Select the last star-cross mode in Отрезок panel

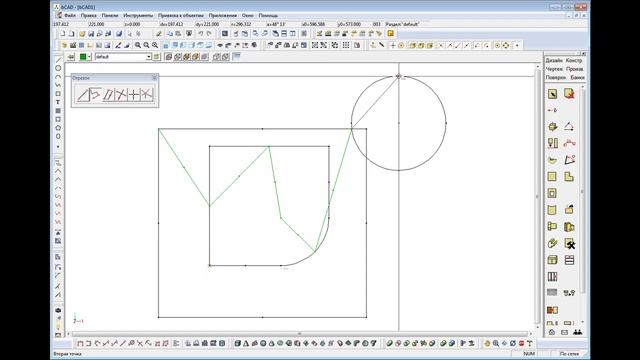point(147,95)
